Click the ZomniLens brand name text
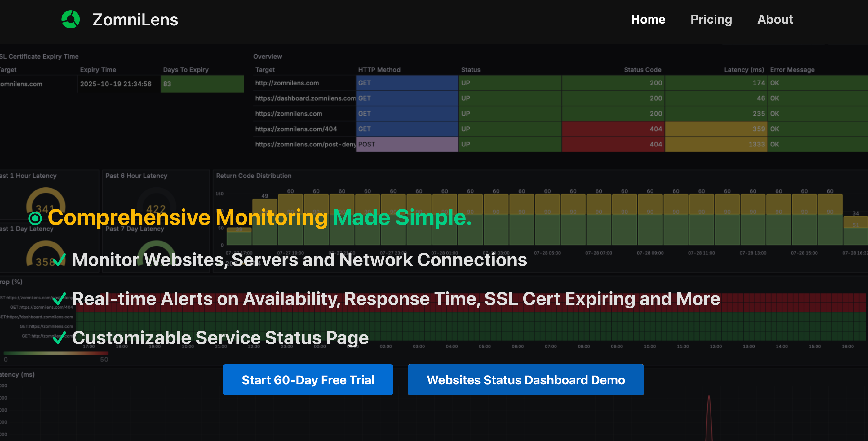This screenshot has height=441, width=868. 135,20
